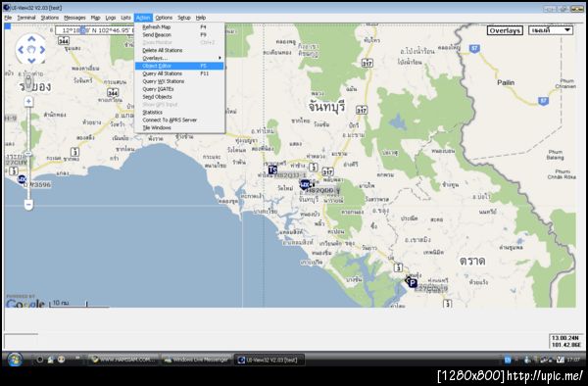Screen dimensions: 588x386
Task: Switch to Windows Live Messenger taskbar button
Action: click(197, 360)
